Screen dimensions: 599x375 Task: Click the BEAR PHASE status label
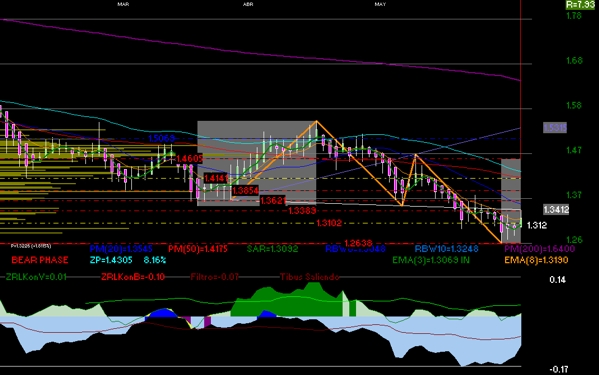coord(40,260)
